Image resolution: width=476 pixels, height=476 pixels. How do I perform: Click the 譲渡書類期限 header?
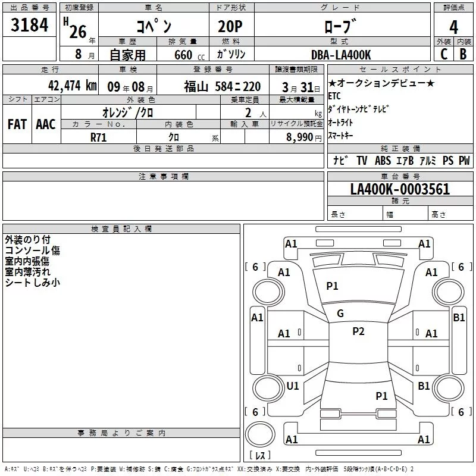click(296, 69)
